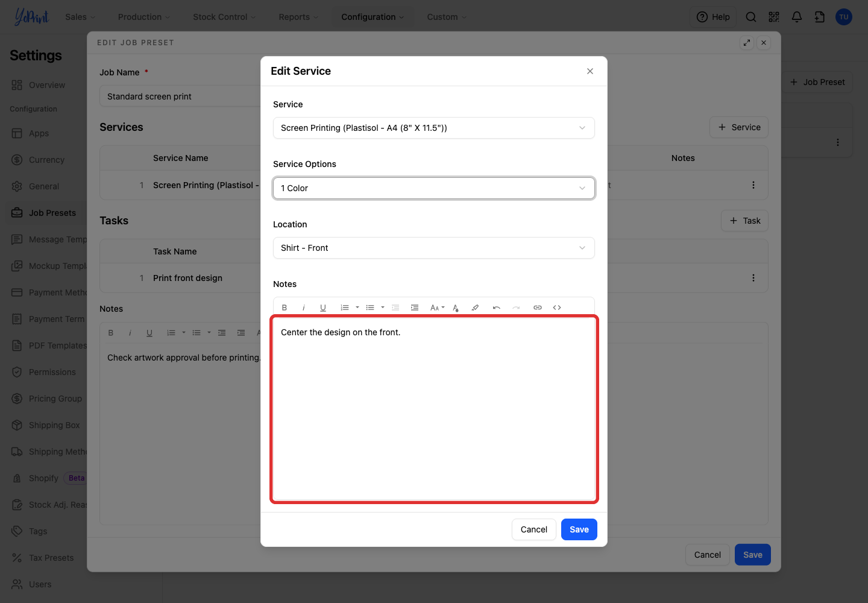Click clear formatting eraser icon
This screenshot has width=868, height=603.
pos(475,308)
